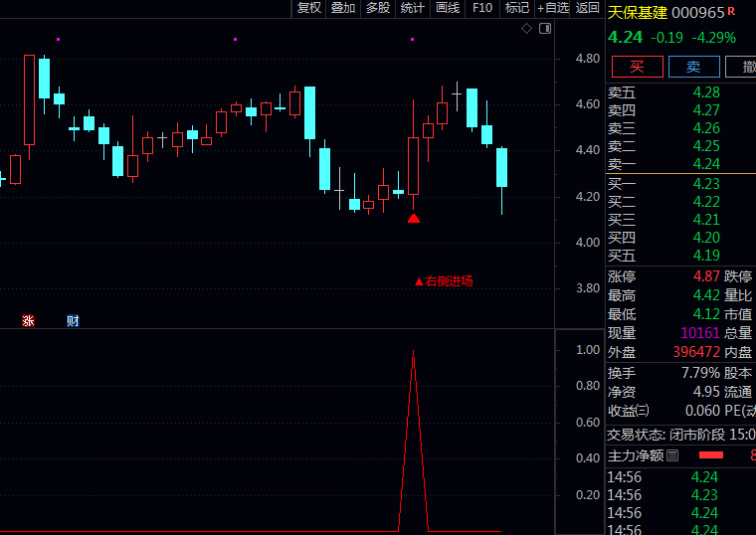Viewport: 756px width, 535px height.
Task: Select 卖五 price 4.28
Action: (x=706, y=92)
